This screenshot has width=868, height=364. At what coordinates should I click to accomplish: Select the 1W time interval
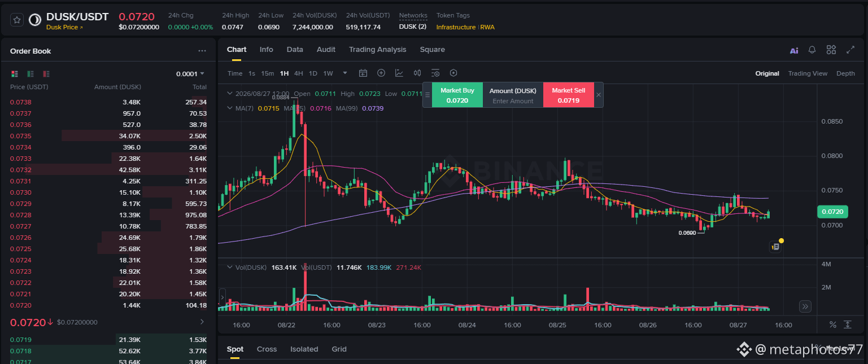(x=328, y=73)
